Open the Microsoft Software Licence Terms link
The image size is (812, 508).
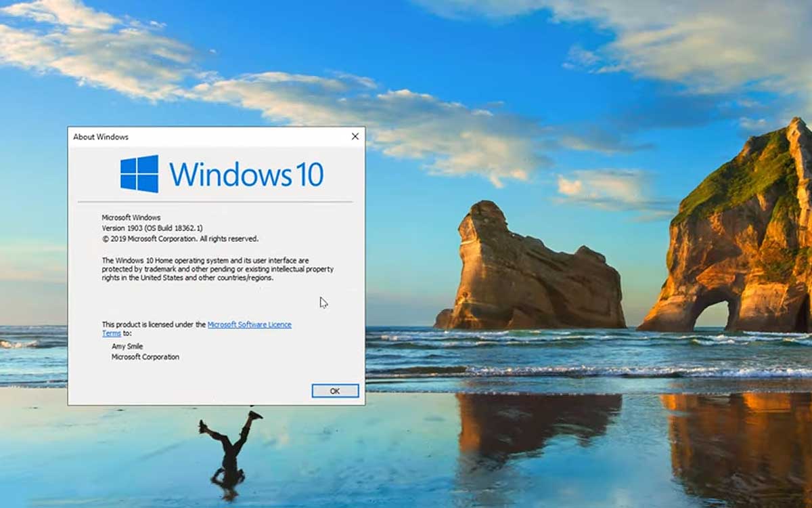click(249, 325)
